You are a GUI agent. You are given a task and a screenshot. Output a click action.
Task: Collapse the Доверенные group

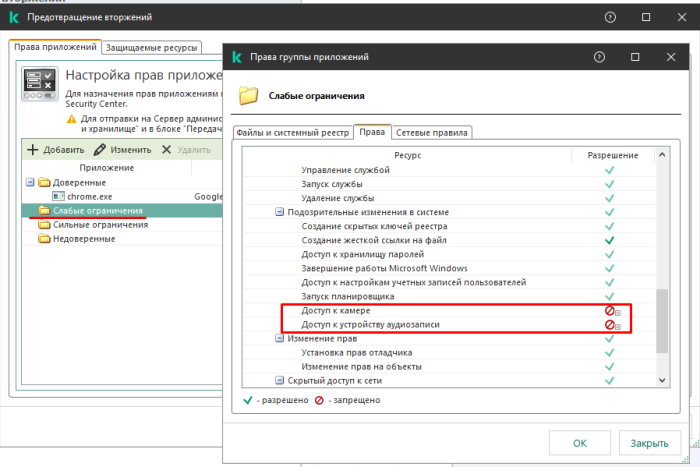[31, 183]
